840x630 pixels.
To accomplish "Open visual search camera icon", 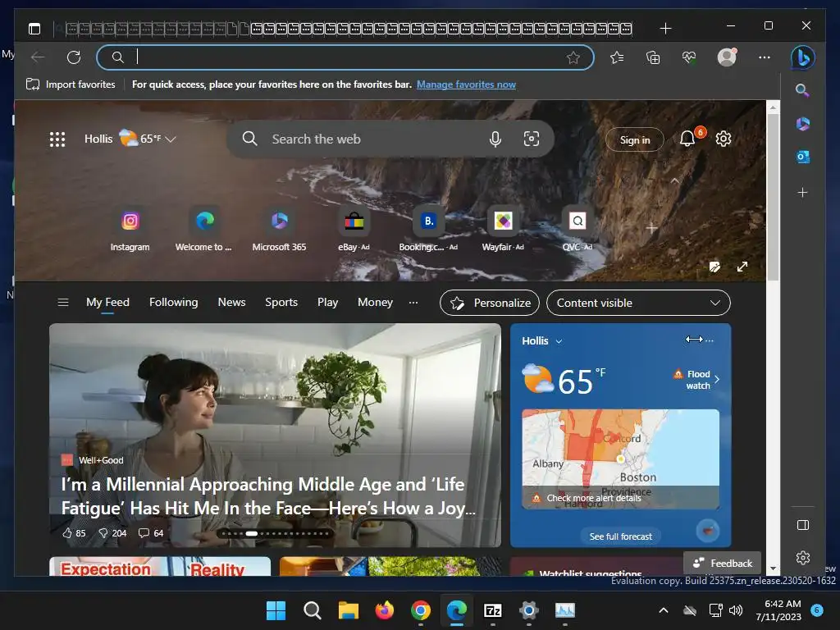I will 532,139.
